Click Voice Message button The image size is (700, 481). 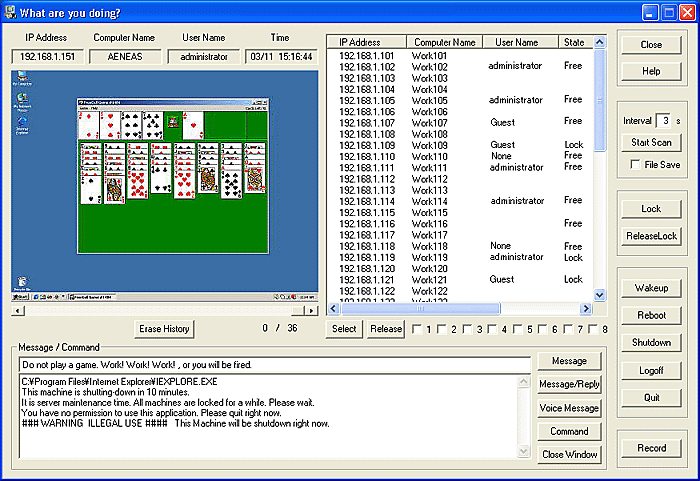569,408
